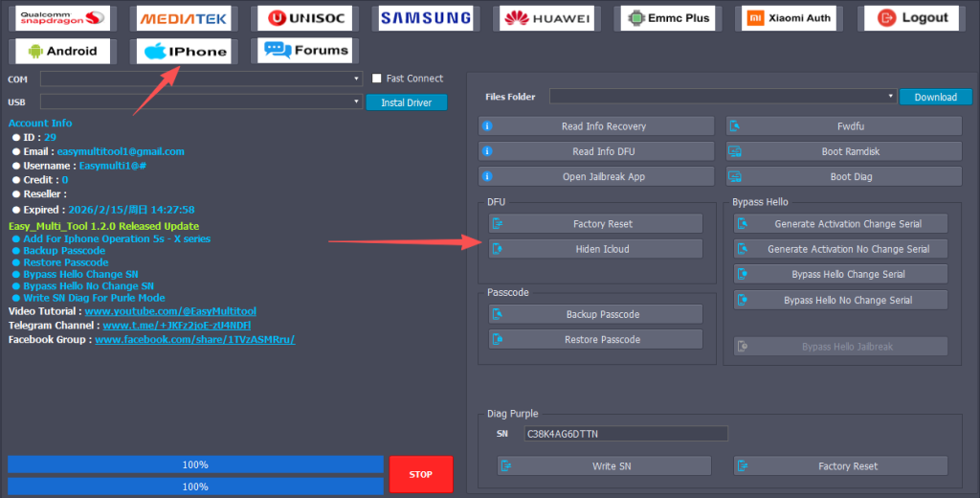
Task: Click the Account Info heading
Action: click(x=40, y=124)
